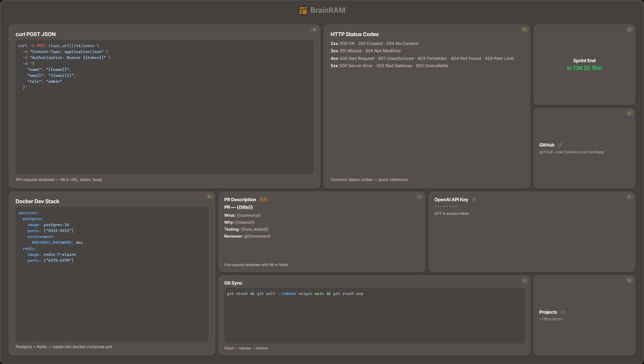Click 'Postgres + Redis' docker-compose caption
This screenshot has width=644, height=364.
click(x=64, y=347)
